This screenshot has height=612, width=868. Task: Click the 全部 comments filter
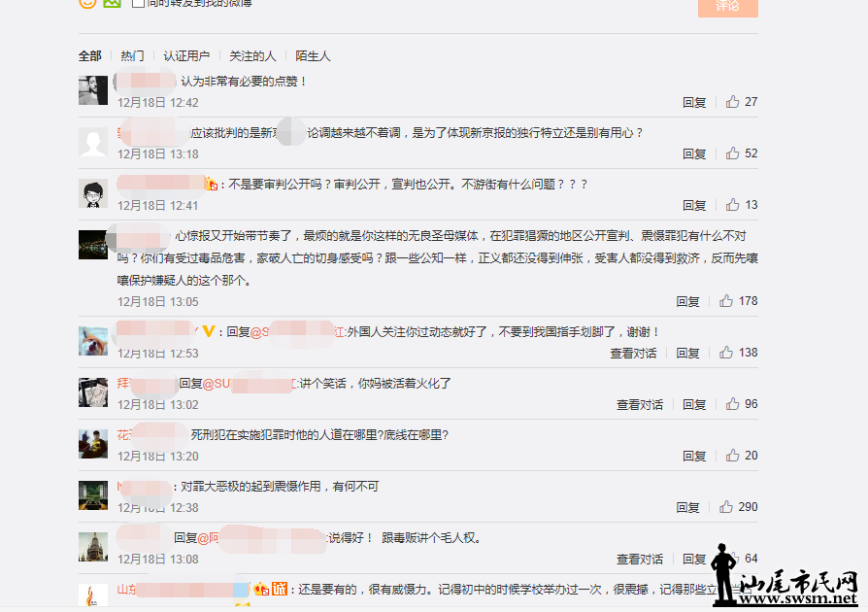tap(89, 55)
